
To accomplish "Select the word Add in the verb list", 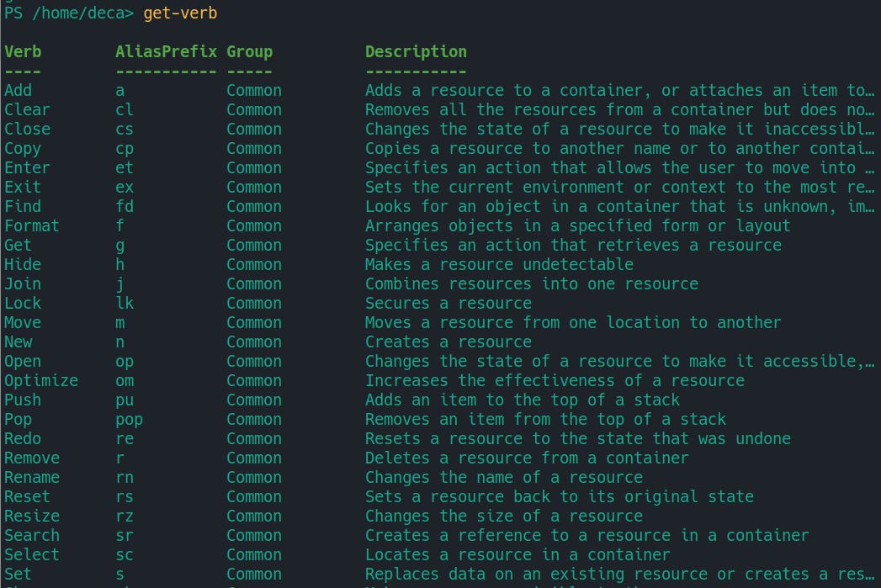I will (17, 90).
